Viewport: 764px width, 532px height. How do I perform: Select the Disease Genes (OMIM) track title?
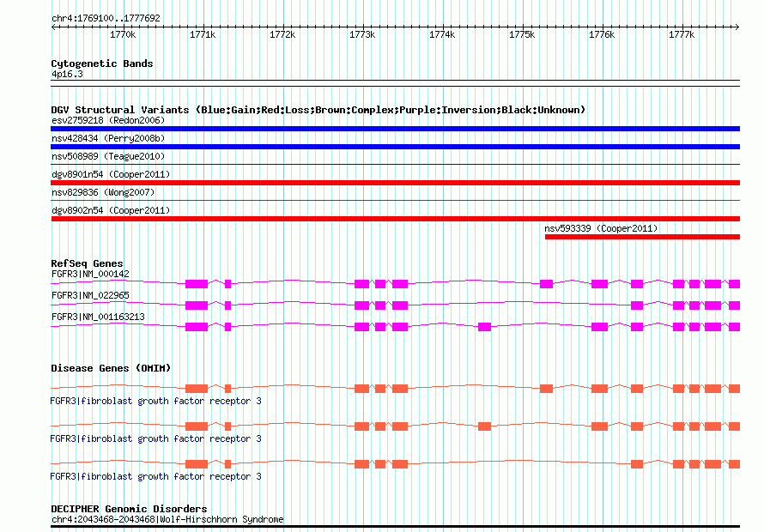[x=111, y=368]
